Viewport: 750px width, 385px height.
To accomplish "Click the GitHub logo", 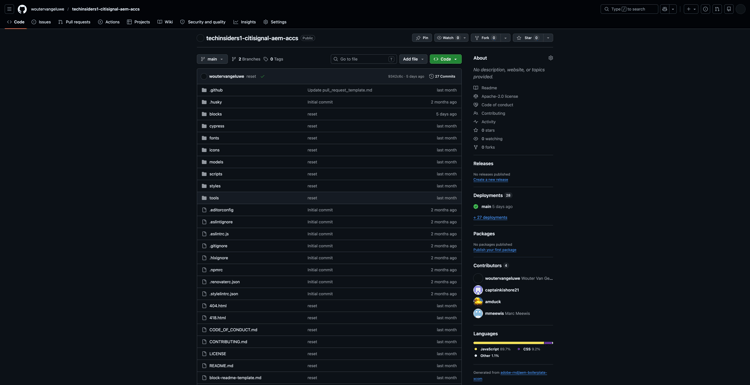I will pos(22,9).
